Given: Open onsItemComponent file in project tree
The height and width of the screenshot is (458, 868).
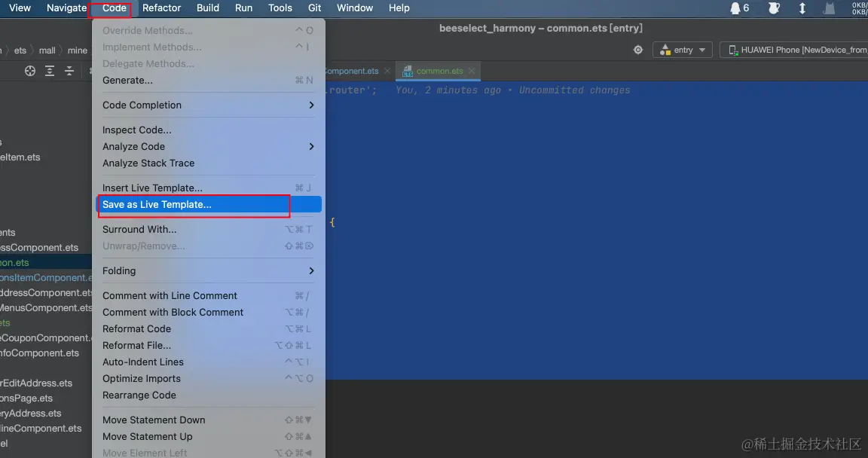Looking at the screenshot, I should [46, 278].
